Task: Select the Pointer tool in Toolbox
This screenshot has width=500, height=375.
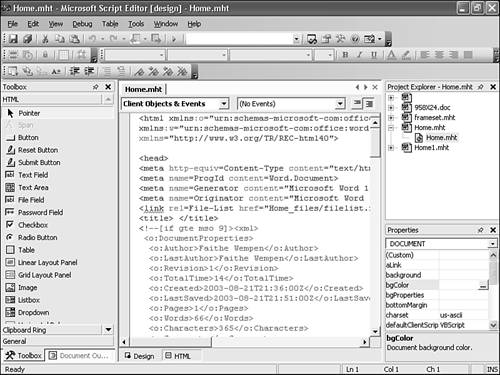Action: click(x=58, y=113)
